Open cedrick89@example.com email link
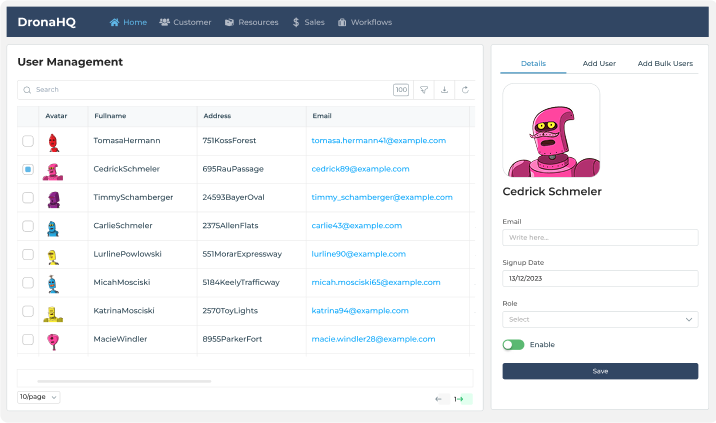The width and height of the screenshot is (716, 423). [x=360, y=169]
